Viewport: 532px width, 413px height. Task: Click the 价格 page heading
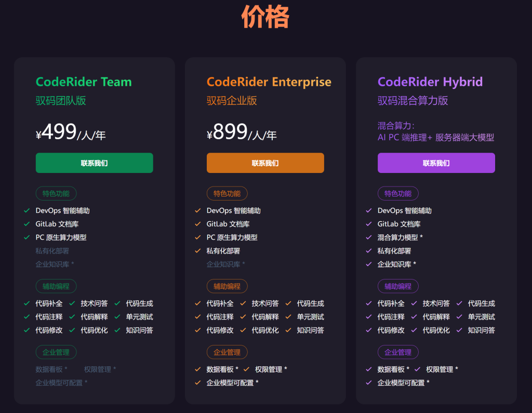click(x=265, y=17)
